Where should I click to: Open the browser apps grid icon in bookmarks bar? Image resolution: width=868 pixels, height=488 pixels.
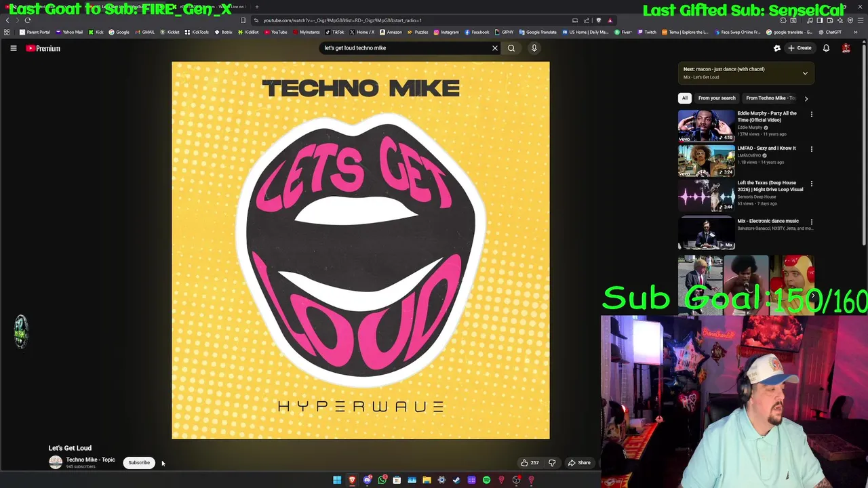[7, 33]
